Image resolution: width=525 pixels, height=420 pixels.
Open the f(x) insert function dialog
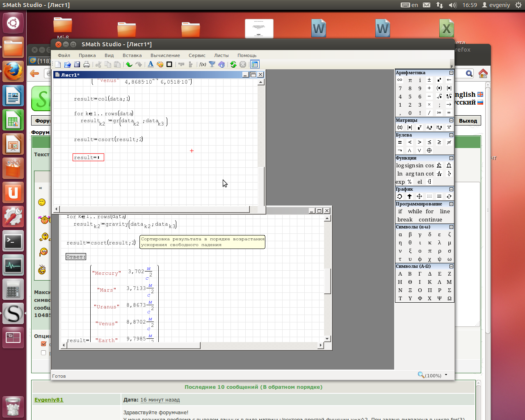pyautogui.click(x=203, y=64)
